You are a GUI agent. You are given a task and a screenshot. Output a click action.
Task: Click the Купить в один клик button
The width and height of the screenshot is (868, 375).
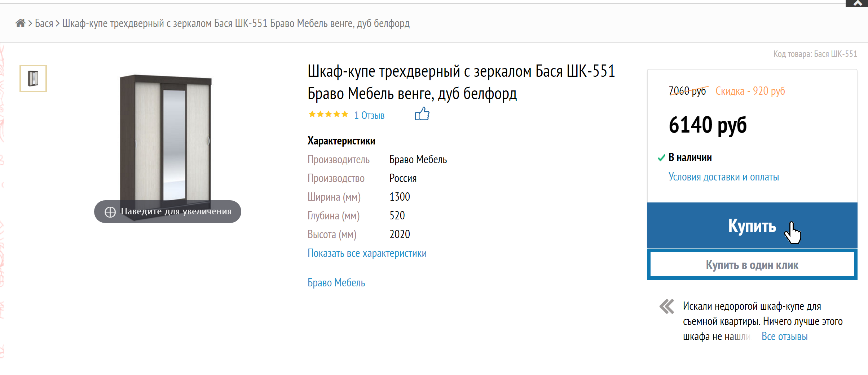[x=752, y=265]
